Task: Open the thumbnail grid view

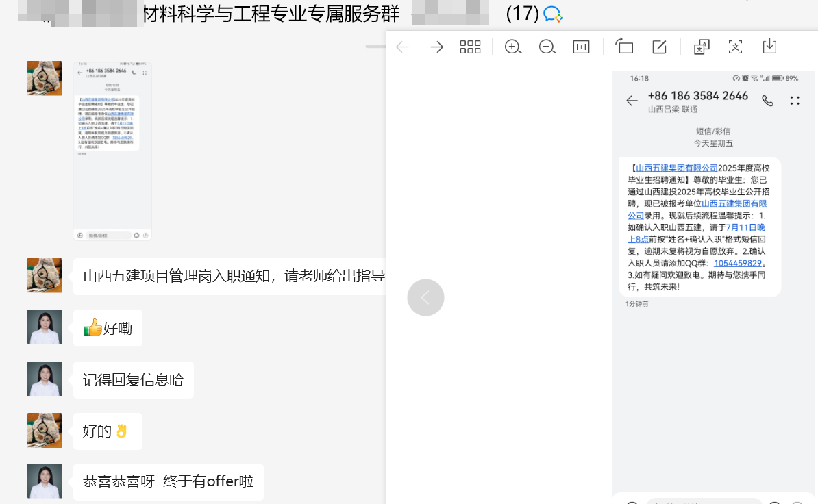Action: coord(470,47)
